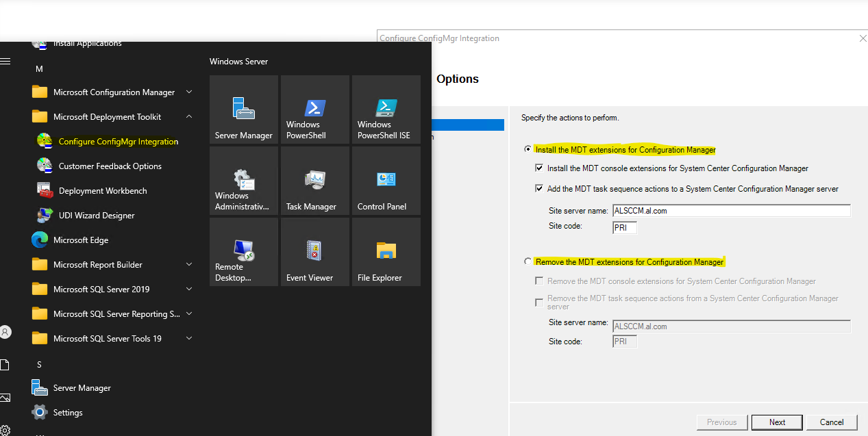Screen dimensions: 868x436
Task: Open Documents icon in Start rail
Action: click(x=5, y=365)
